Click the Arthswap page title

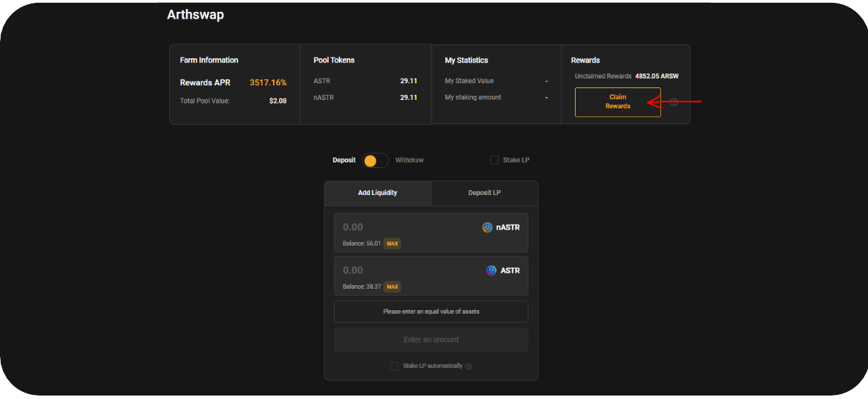tap(195, 15)
